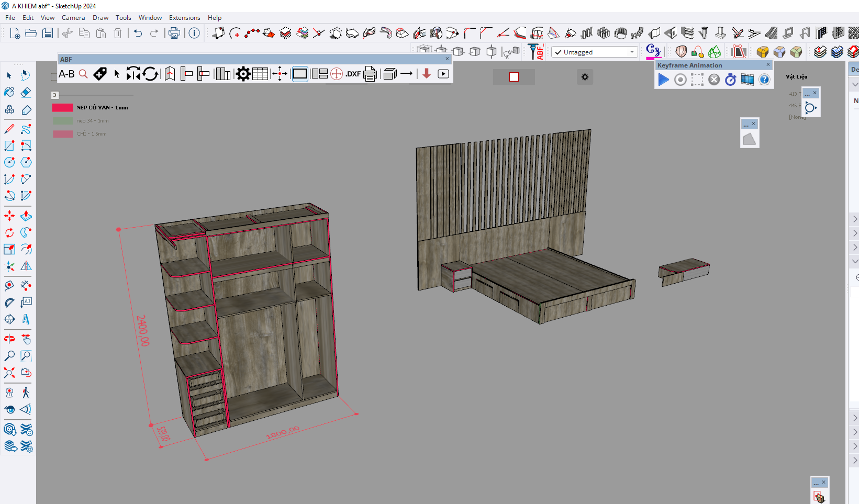Click the printer icon in ABF toolbar
This screenshot has width=859, height=504.
pyautogui.click(x=370, y=74)
